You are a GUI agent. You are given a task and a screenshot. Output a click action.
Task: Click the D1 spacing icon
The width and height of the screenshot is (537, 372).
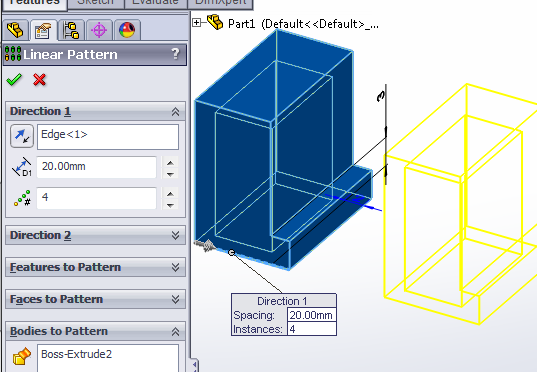click(22, 167)
